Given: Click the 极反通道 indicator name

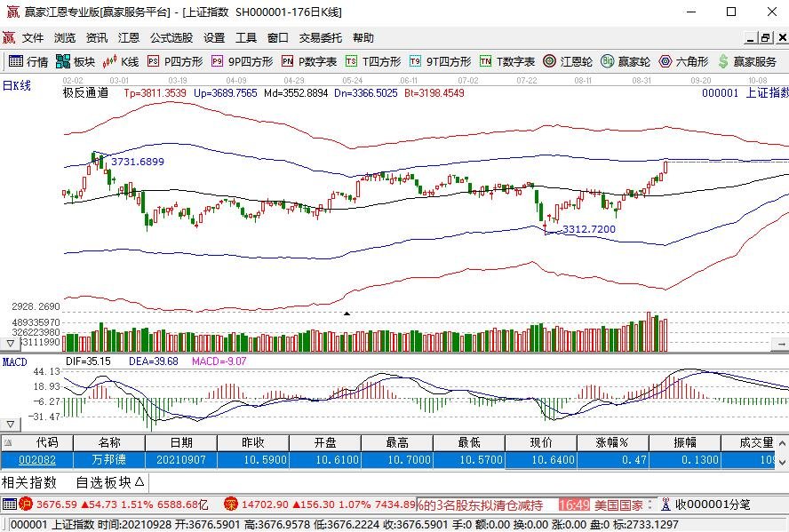Looking at the screenshot, I should [x=85, y=93].
